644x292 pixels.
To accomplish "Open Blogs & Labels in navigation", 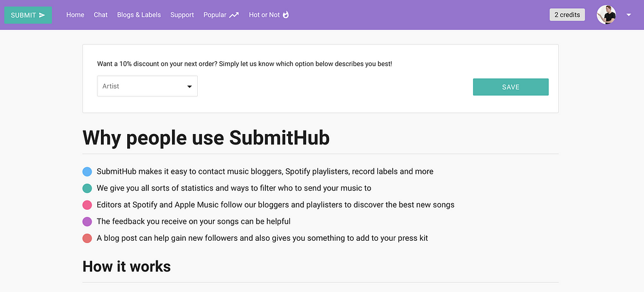I will point(139,15).
